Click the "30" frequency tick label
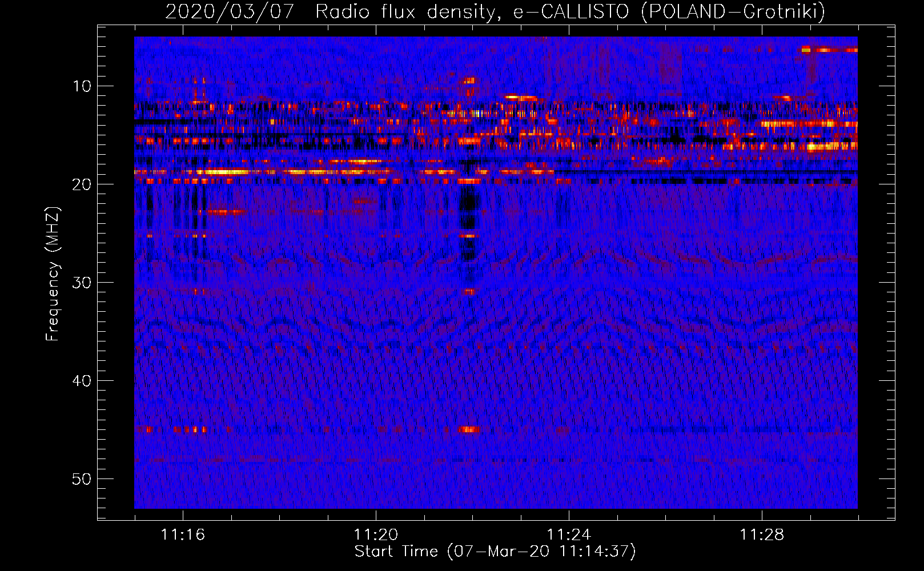The image size is (924, 571). 82,283
